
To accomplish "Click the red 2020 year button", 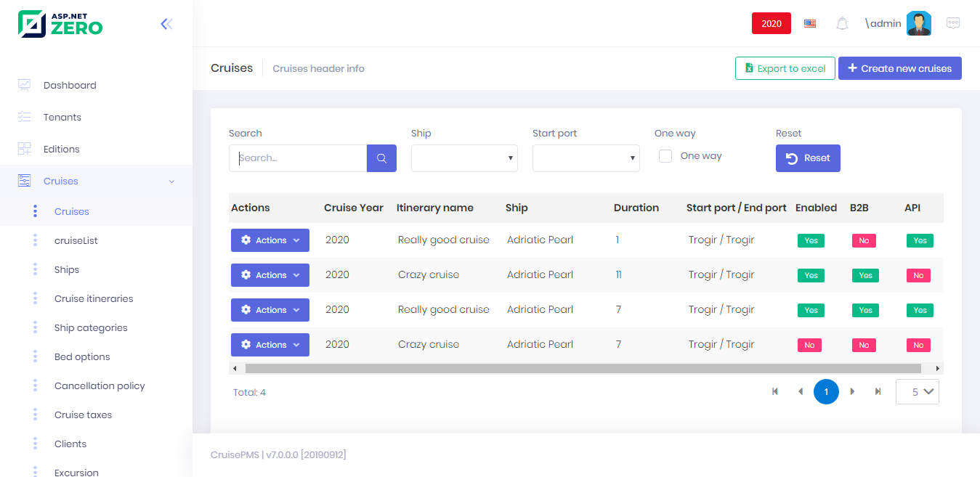I will 772,23.
